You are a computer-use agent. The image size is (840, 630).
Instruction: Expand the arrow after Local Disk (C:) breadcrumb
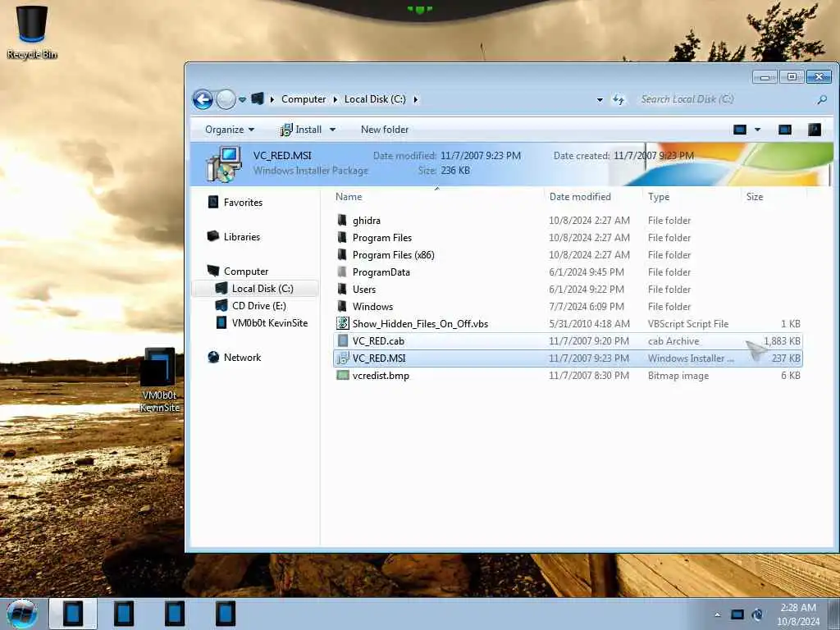(416, 99)
